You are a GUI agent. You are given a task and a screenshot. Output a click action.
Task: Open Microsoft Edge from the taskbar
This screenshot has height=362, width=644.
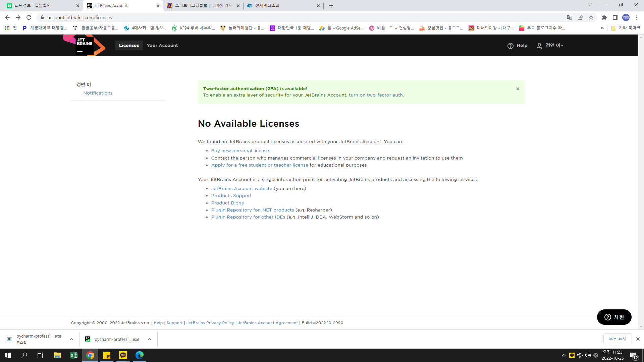coord(140,355)
